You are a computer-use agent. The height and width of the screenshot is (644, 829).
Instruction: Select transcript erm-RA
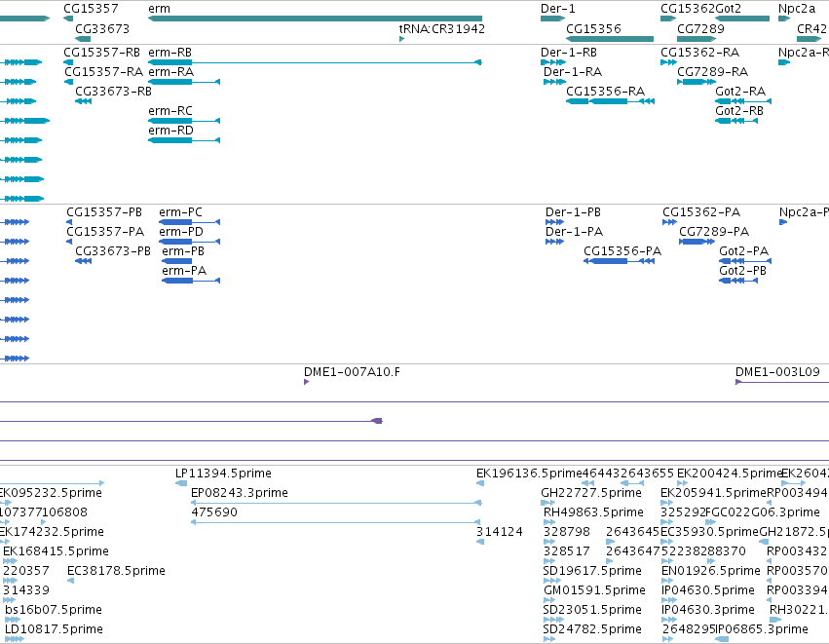click(170, 72)
